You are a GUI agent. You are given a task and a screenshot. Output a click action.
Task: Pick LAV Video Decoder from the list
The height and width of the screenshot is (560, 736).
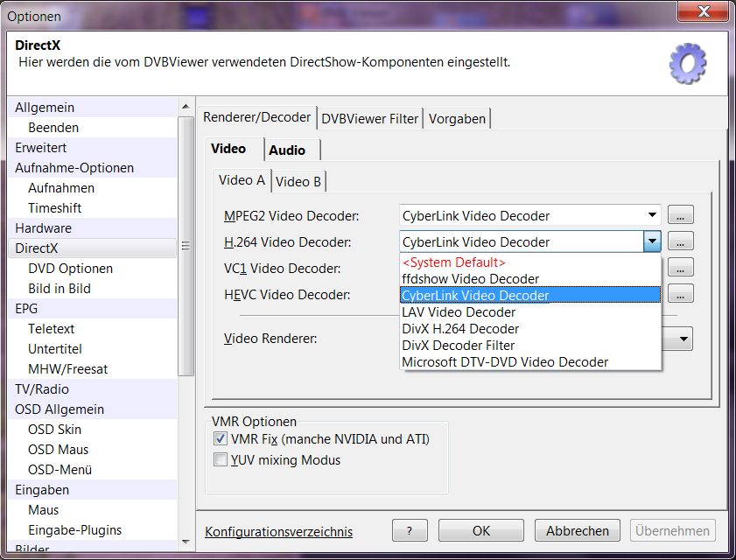click(x=530, y=312)
